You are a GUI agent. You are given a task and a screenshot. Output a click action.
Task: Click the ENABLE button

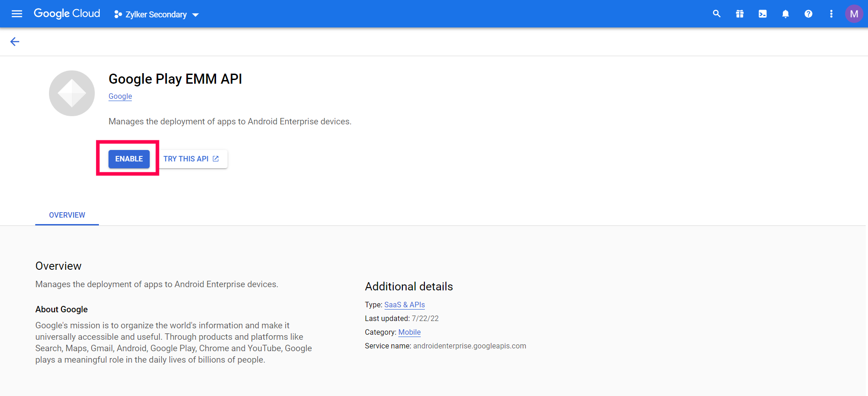click(129, 159)
